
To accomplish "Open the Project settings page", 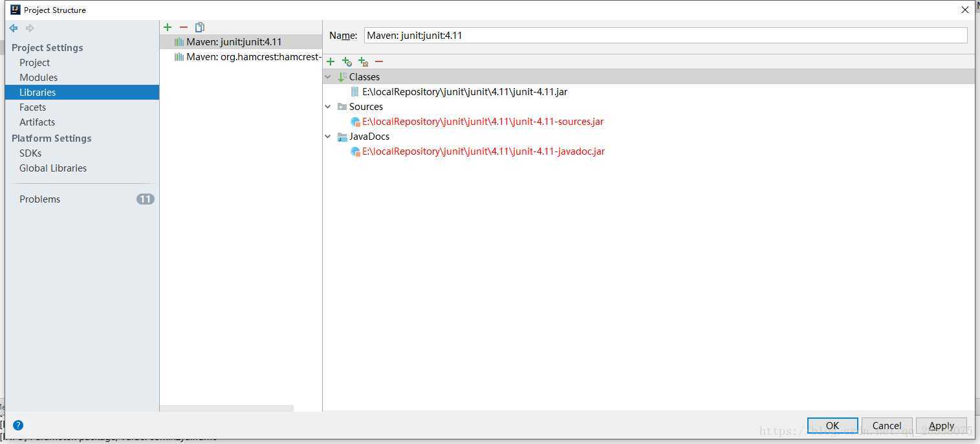I will coord(34,63).
